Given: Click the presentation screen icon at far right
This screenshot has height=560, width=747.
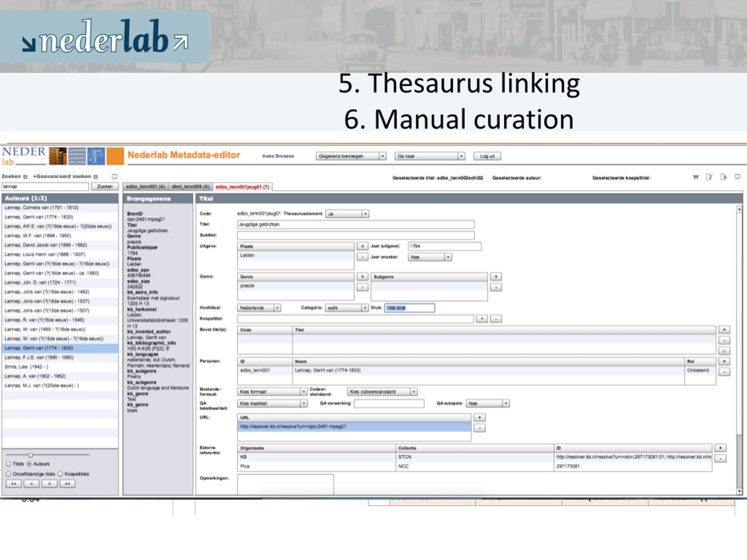Looking at the screenshot, I should point(737,177).
